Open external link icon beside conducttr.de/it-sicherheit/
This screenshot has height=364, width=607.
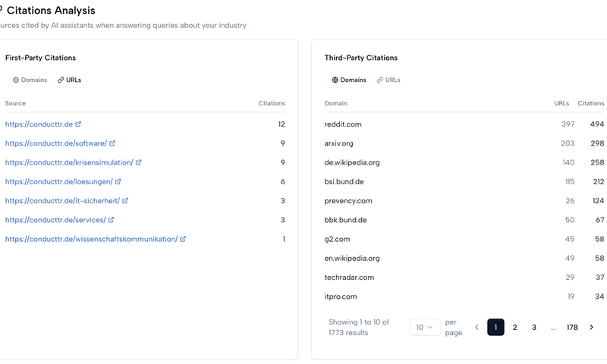coord(125,201)
